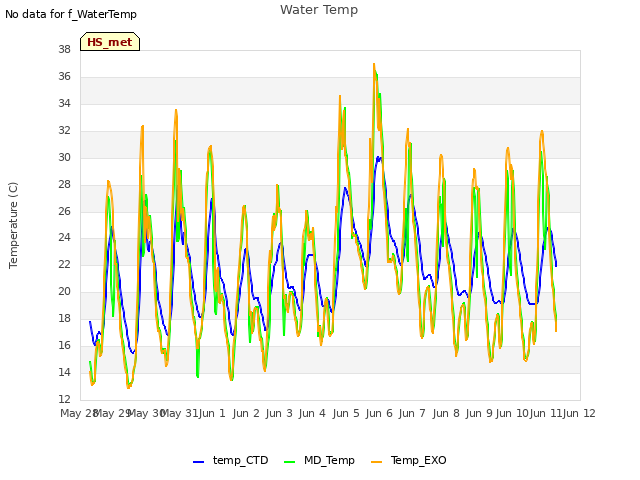Toggle temp_CTD series in legend

231,460
